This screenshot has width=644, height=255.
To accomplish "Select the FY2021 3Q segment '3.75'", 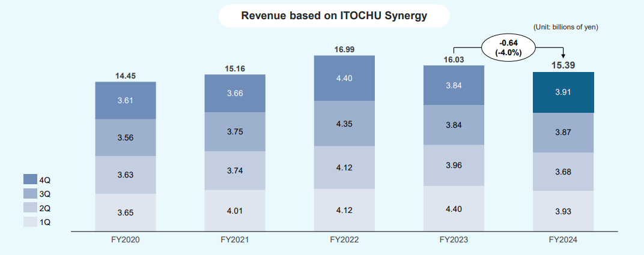I will (235, 131).
